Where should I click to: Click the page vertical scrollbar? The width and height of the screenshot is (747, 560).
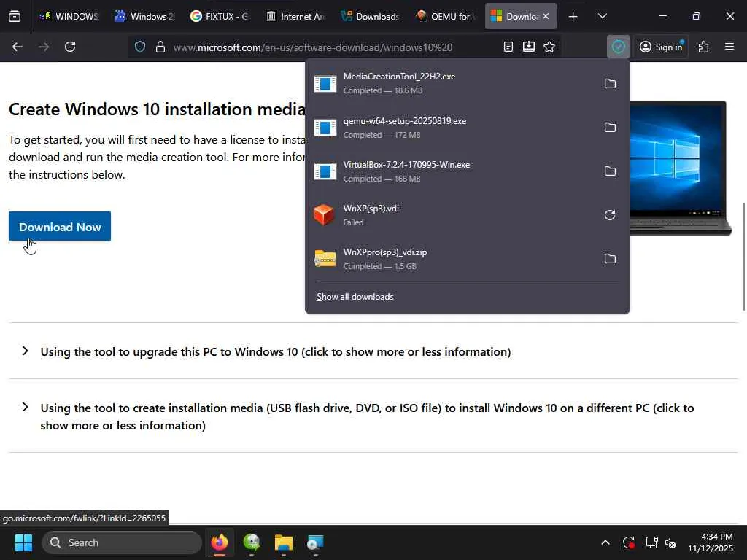743,257
